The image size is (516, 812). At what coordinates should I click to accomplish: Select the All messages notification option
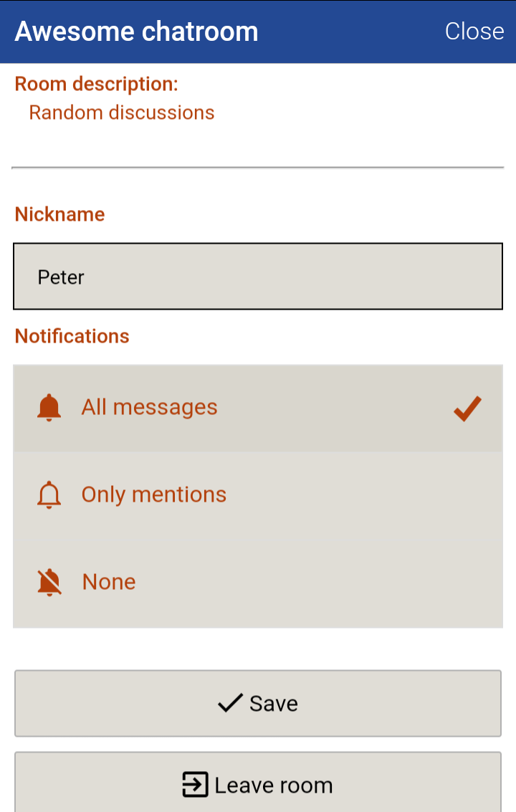(x=258, y=408)
